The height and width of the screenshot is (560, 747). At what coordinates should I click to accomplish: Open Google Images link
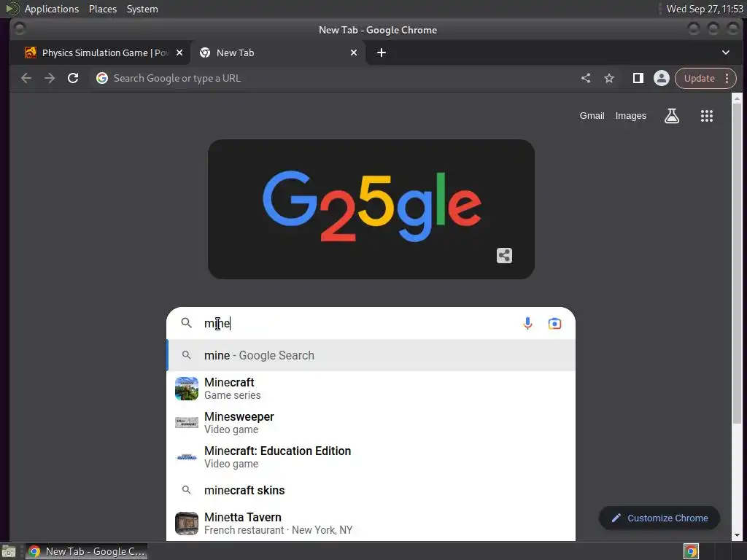pyautogui.click(x=631, y=116)
